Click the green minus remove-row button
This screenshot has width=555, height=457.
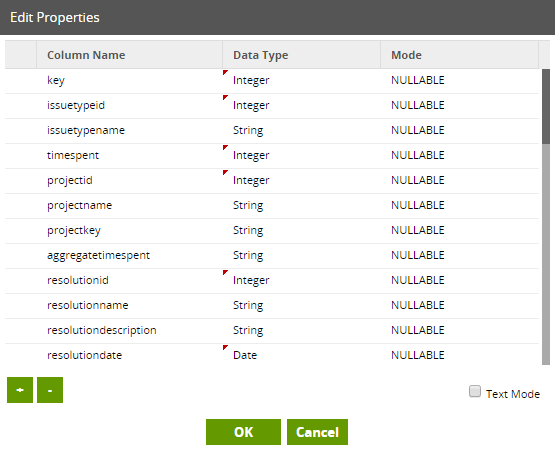pos(50,390)
